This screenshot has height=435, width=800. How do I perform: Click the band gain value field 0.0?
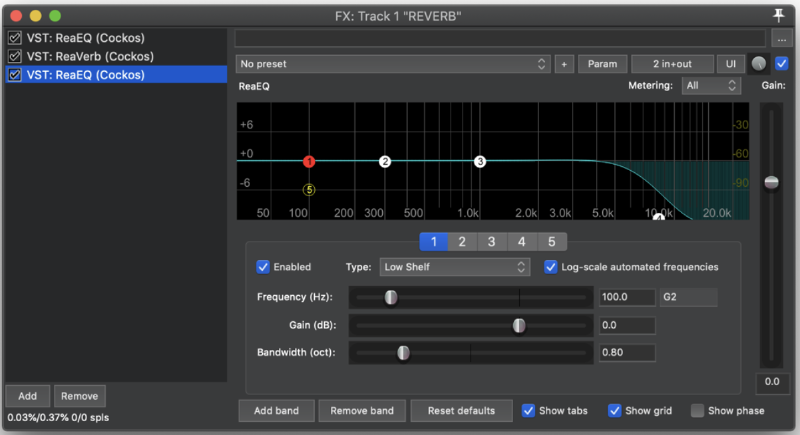[627, 325]
